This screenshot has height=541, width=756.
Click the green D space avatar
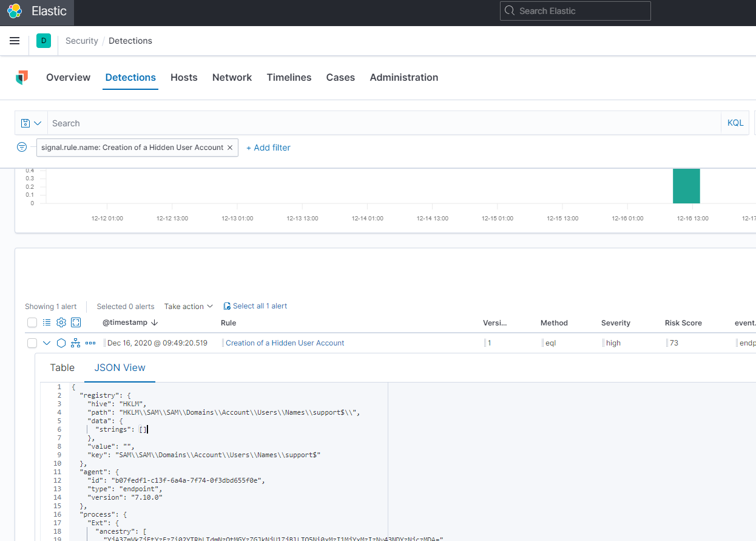click(x=44, y=41)
